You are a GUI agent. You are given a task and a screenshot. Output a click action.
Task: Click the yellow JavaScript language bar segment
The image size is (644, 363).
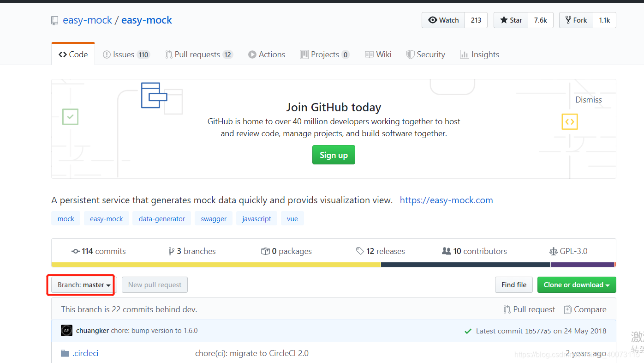tap(216, 265)
